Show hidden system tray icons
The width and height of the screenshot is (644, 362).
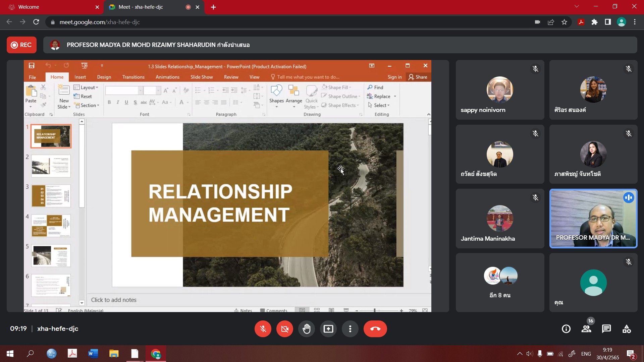pyautogui.click(x=520, y=354)
